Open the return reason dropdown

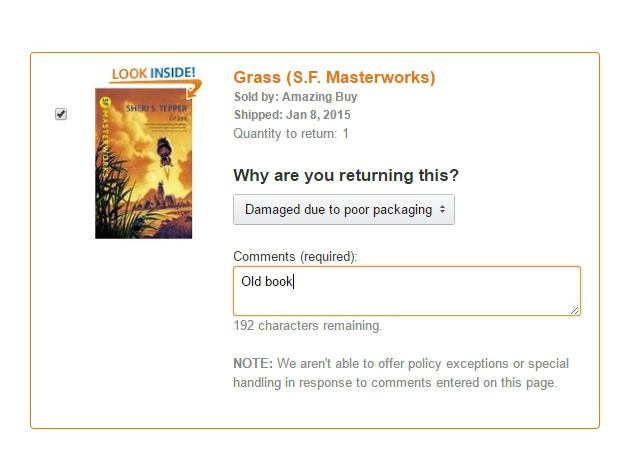(343, 210)
